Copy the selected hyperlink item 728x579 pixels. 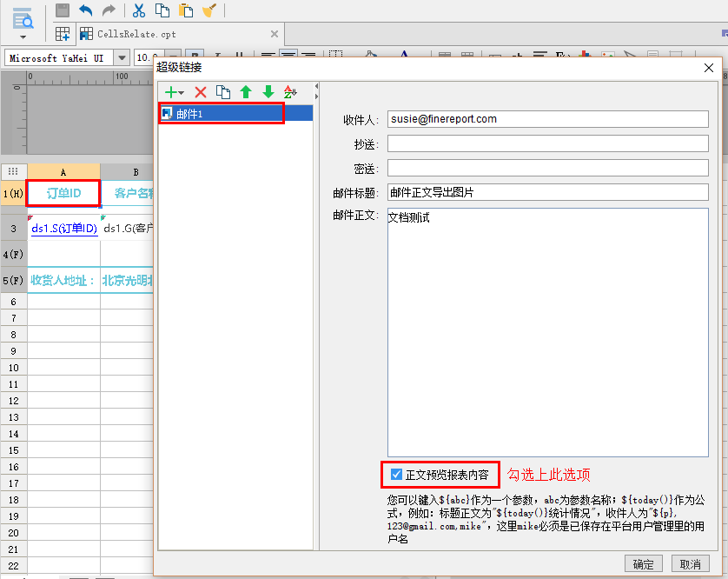point(223,92)
